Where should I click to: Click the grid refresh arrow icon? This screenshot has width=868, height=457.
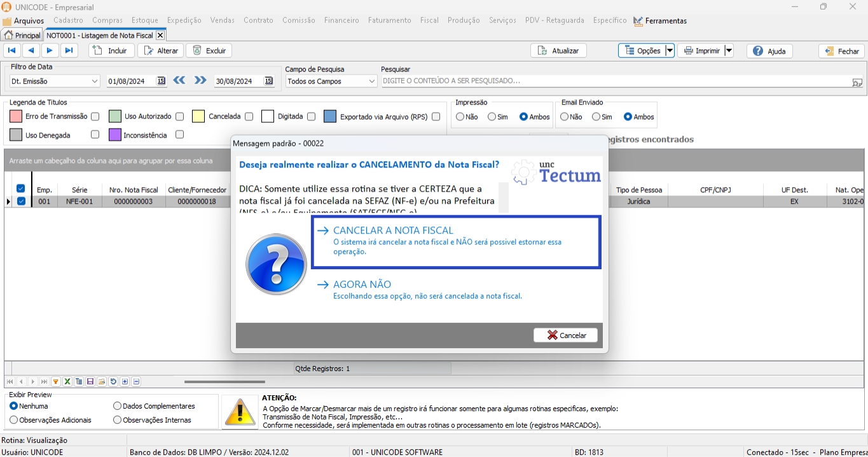(x=113, y=382)
